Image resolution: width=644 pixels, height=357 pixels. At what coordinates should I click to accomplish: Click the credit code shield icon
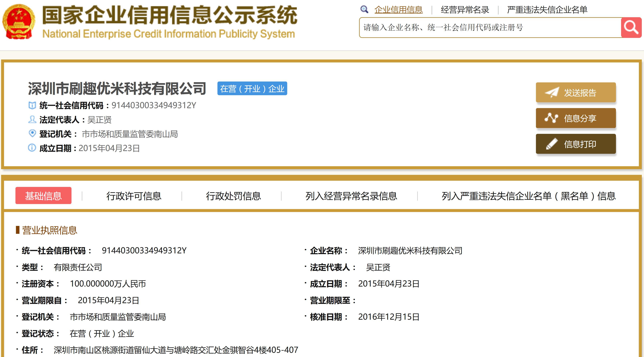pos(32,105)
